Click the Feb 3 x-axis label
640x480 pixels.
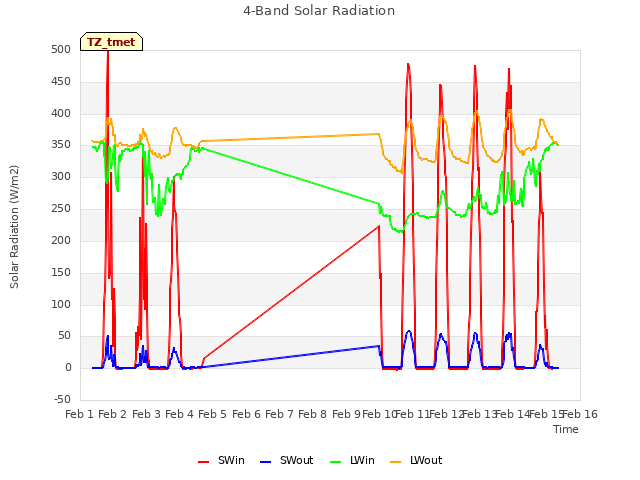(146, 415)
